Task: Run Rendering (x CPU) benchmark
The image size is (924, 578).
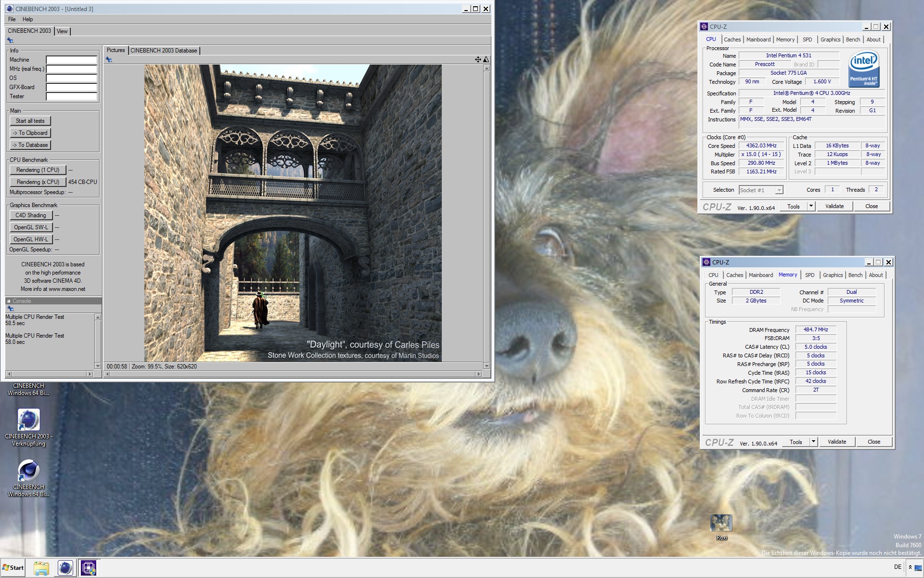Action: coord(38,182)
